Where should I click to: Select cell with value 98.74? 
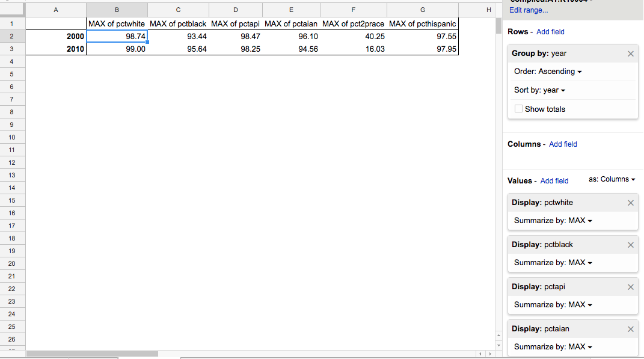pyautogui.click(x=117, y=36)
